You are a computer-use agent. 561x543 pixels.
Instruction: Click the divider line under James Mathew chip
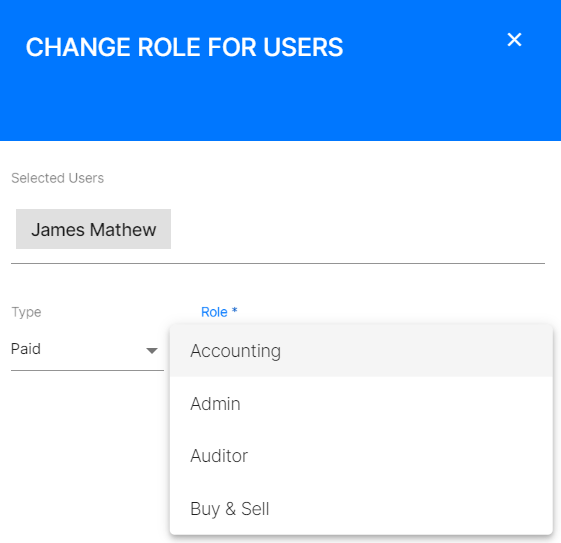pos(278,263)
